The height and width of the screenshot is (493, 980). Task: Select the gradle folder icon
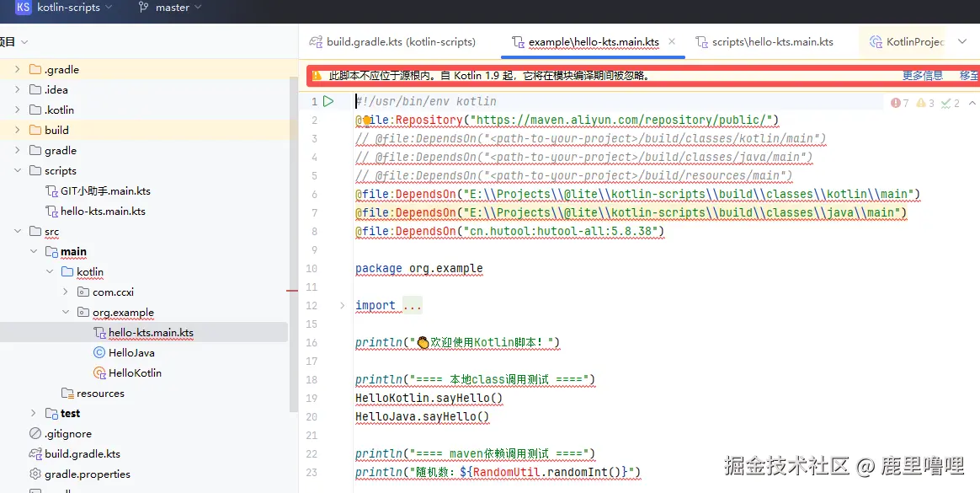35,150
